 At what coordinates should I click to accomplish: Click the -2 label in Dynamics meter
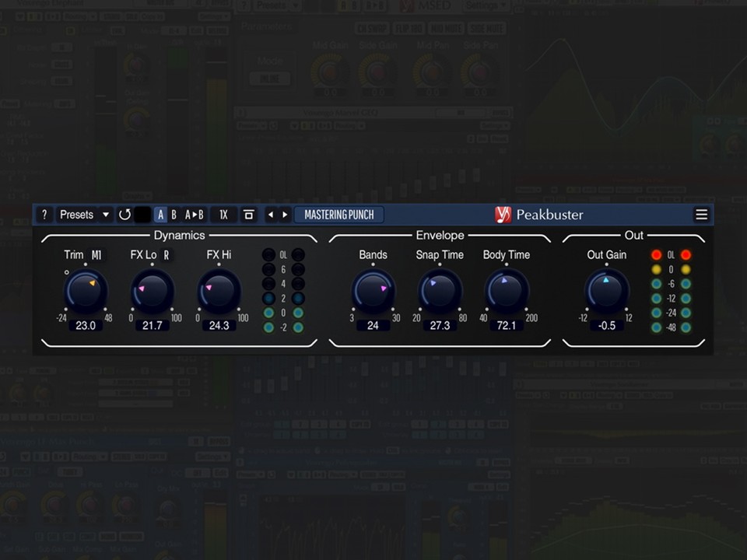pyautogui.click(x=283, y=327)
